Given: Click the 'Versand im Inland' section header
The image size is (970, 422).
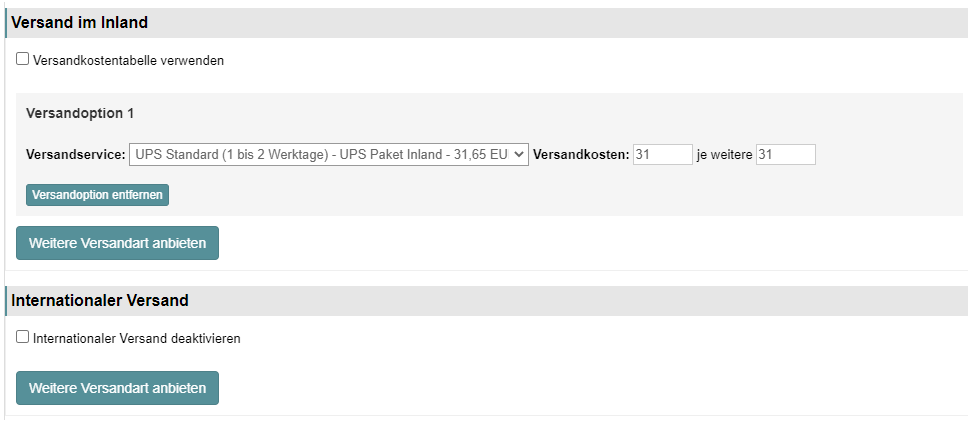Looking at the screenshot, I should 80,23.
